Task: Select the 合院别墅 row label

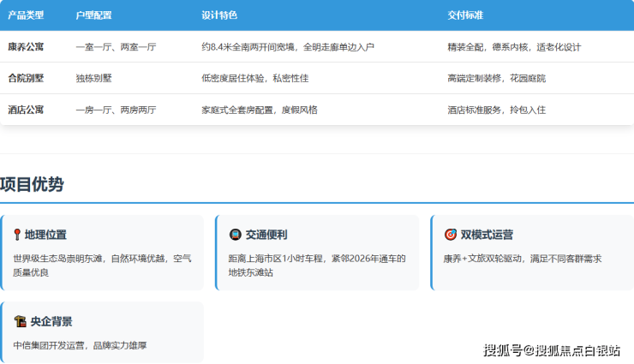Action: click(x=26, y=78)
